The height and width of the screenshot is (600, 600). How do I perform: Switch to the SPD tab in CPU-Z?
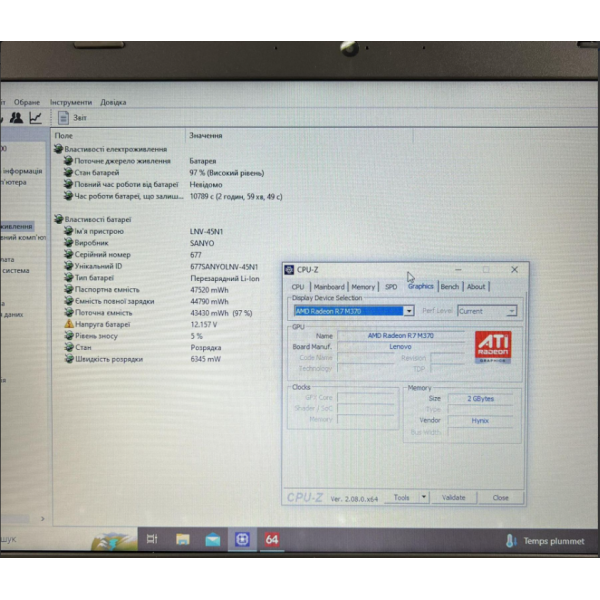[x=391, y=287]
